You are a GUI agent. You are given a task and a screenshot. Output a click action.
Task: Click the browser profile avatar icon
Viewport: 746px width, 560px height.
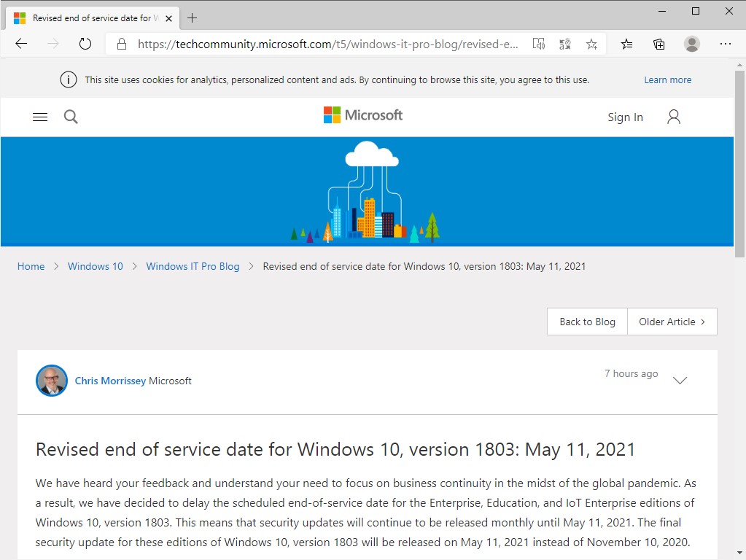tap(691, 44)
